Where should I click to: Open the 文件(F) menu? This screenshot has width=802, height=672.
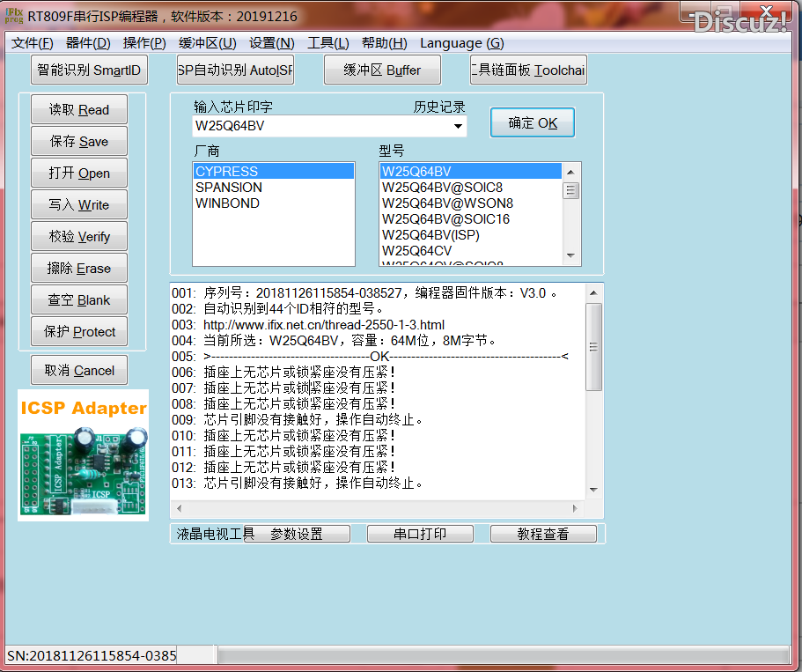point(30,42)
